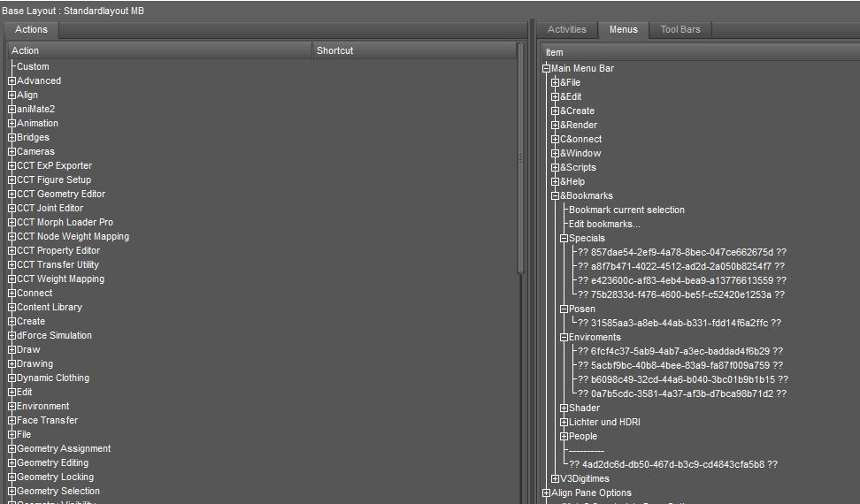
Task: Click the &Scripts menu label
Action: tap(578, 168)
